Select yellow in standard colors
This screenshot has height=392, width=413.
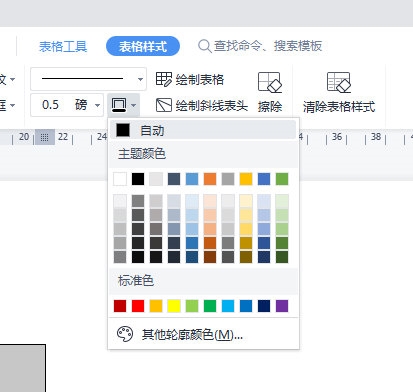174,306
